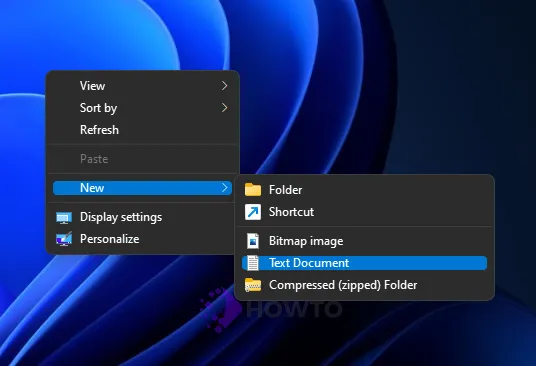Expand the Sort by submenu chevron
The height and width of the screenshot is (366, 536).
[224, 108]
